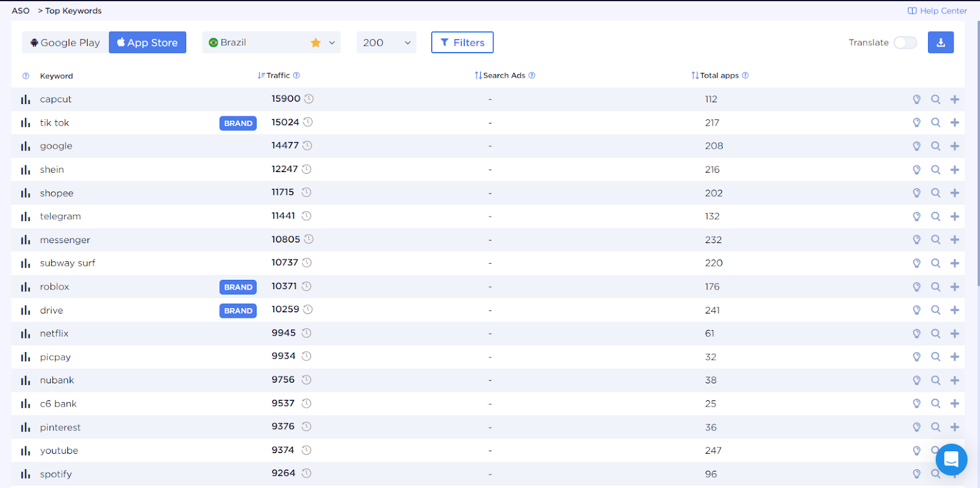Click the lightbulb suggestions icon for capcut
Viewport: 980px width, 488px height.
916,99
